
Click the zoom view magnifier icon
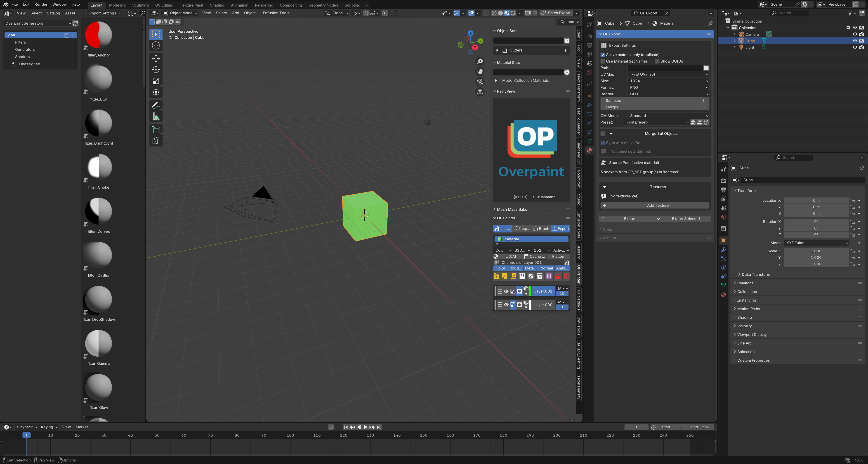click(480, 61)
